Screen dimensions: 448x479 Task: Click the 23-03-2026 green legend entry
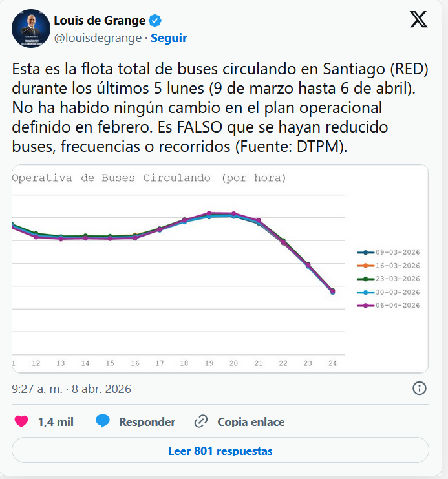click(x=389, y=279)
